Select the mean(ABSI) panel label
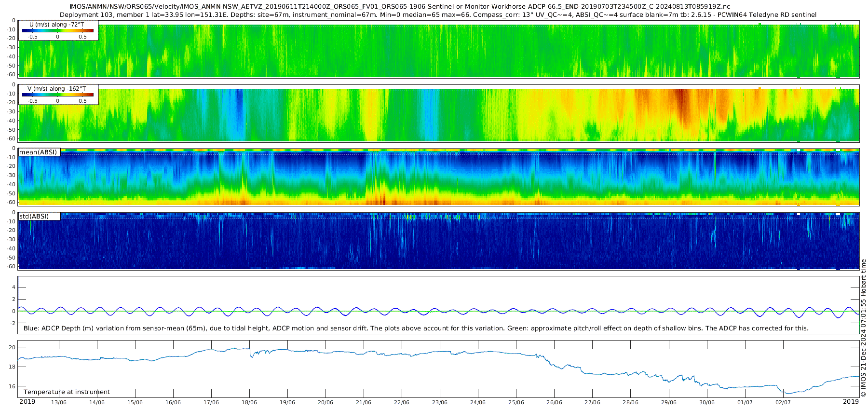868x410 pixels. 38,152
